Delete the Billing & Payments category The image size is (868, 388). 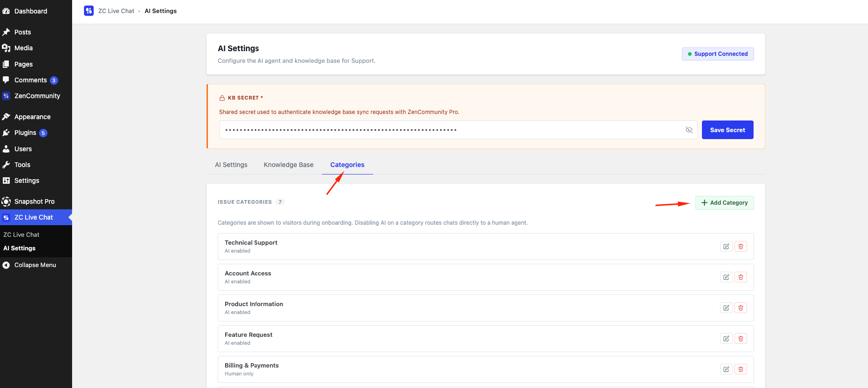(741, 369)
